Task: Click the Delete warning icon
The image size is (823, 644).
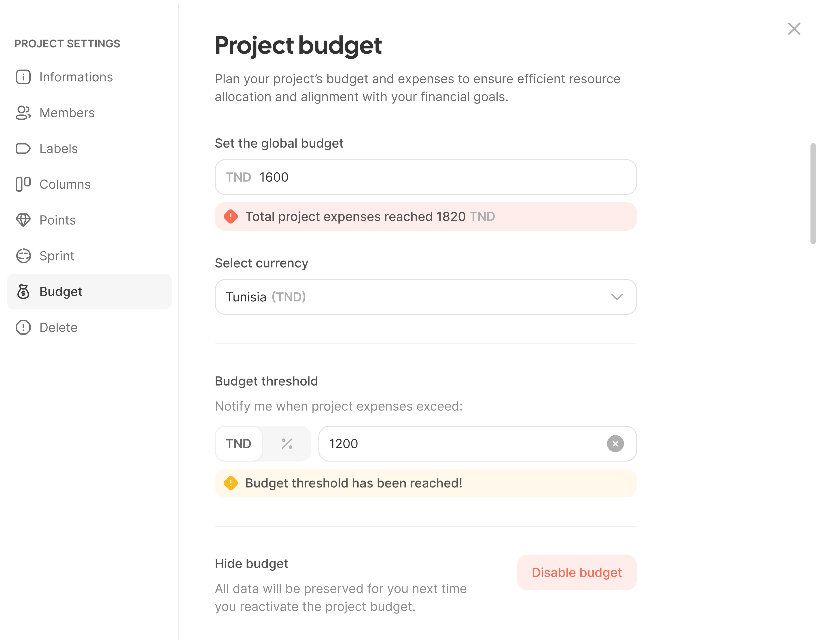Action: pyautogui.click(x=23, y=328)
